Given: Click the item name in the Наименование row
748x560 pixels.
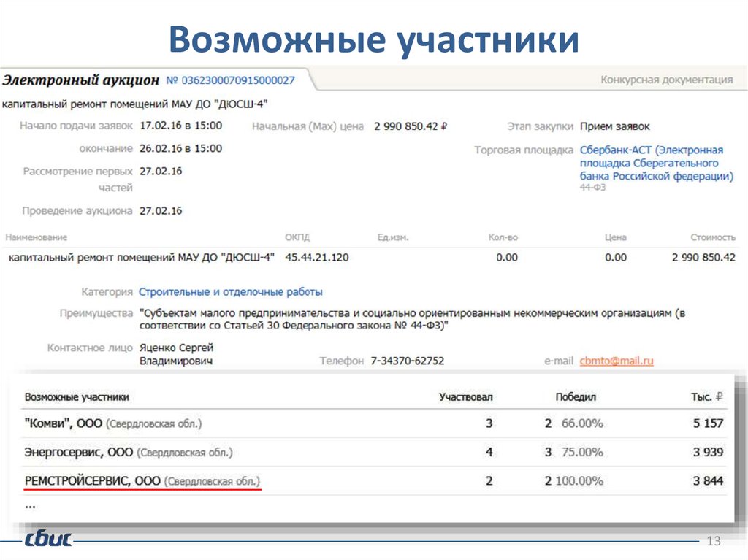Looking at the screenshot, I should coord(142,258).
